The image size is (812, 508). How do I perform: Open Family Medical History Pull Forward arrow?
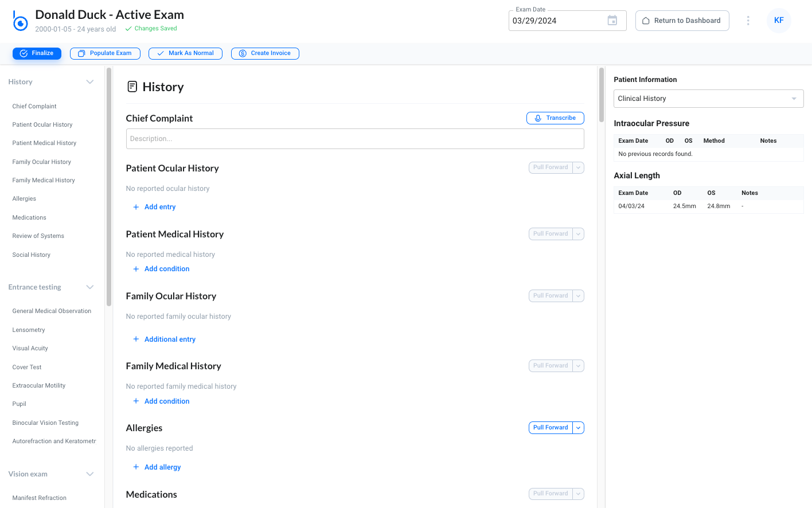579,366
